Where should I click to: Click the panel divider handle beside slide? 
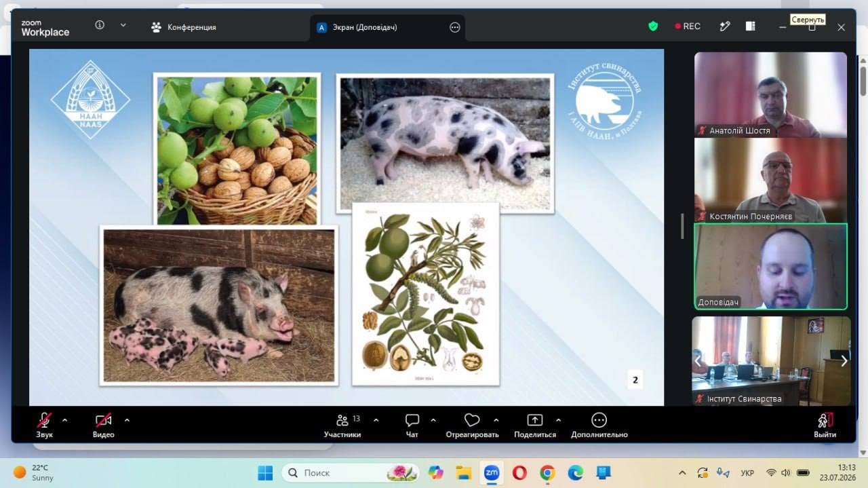pyautogui.click(x=682, y=226)
